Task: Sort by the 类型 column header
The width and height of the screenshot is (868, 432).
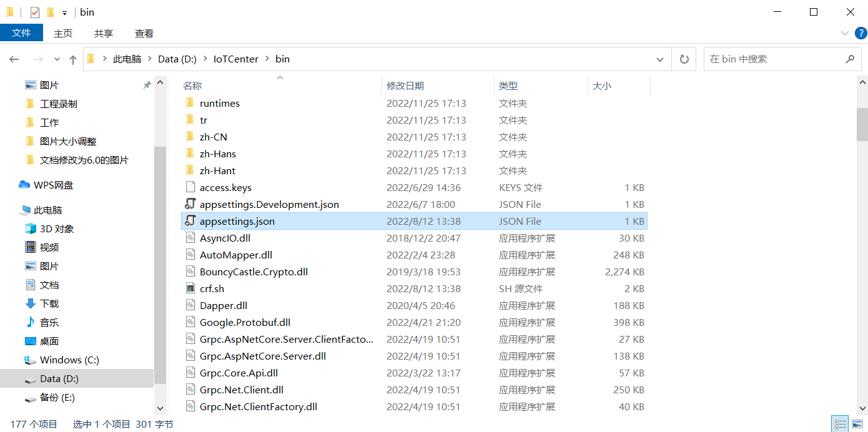Action: [x=508, y=86]
